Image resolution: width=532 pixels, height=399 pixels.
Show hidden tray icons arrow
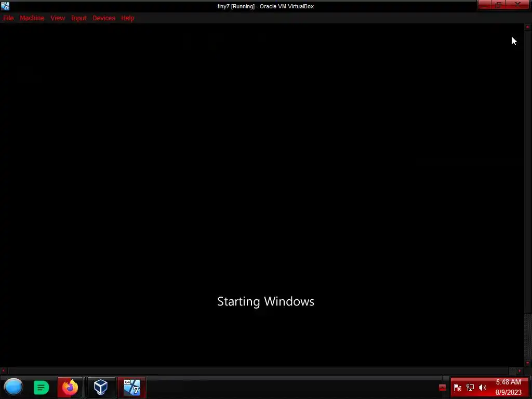click(x=442, y=388)
